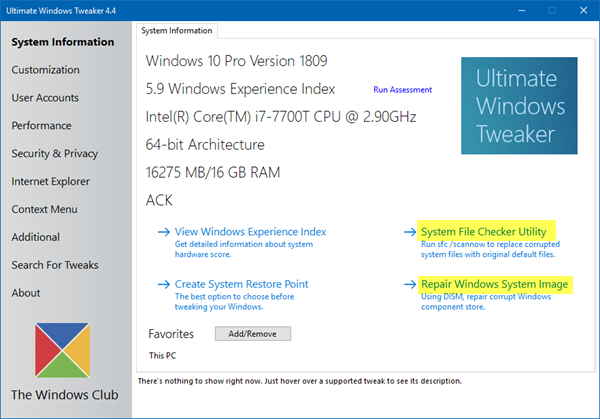Image resolution: width=600 pixels, height=419 pixels.
Task: Click the Windows 10 Pro Version 1809 text
Action: (236, 61)
